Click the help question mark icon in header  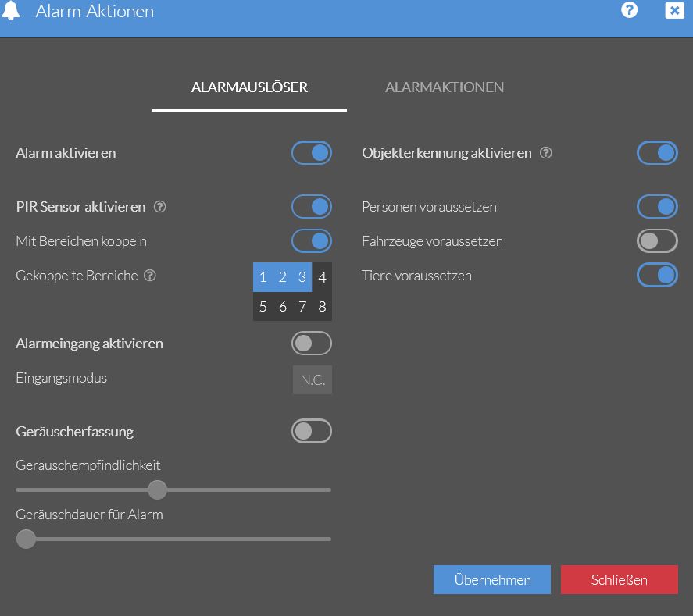630,10
